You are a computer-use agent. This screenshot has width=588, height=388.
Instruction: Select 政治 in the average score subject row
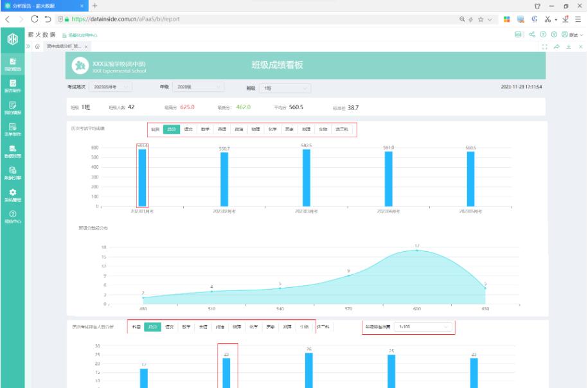coord(239,129)
